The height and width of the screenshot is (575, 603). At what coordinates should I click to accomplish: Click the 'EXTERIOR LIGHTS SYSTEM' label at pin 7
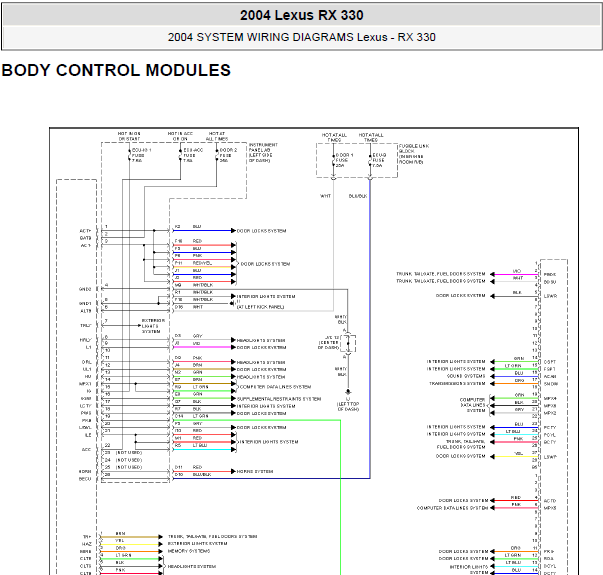tap(153, 326)
